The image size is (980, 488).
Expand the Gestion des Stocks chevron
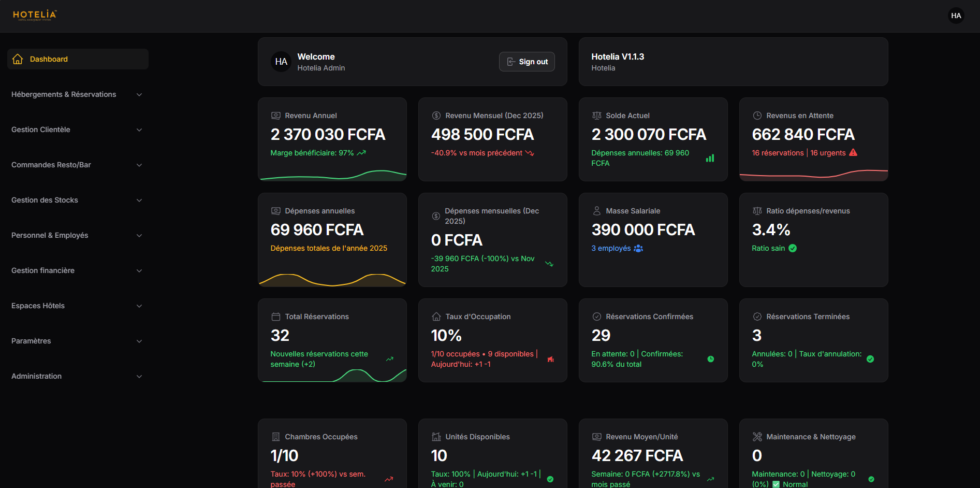[x=139, y=200]
